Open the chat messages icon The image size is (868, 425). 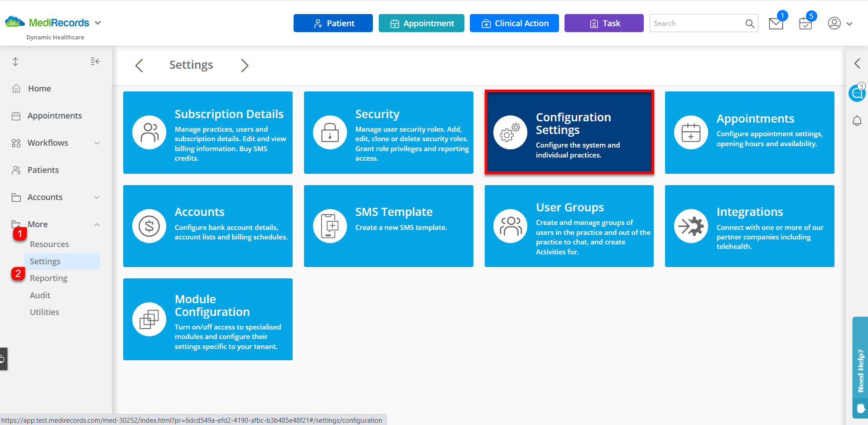tap(857, 93)
